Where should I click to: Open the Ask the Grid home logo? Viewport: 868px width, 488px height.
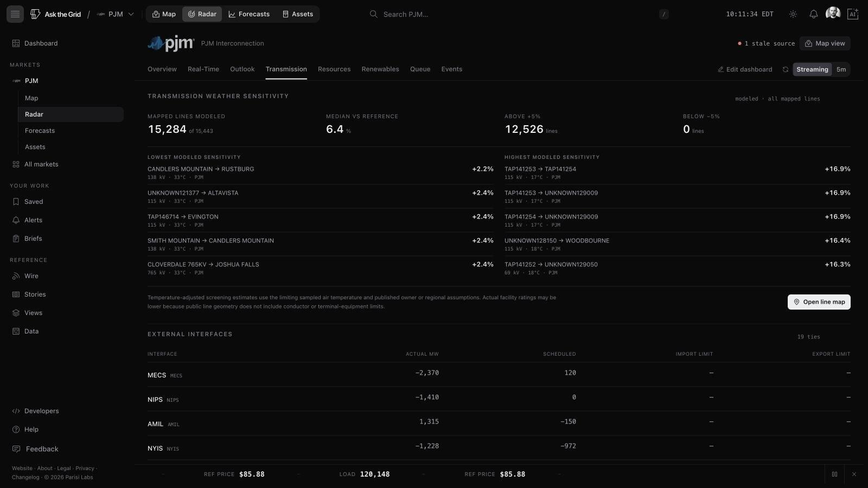click(x=56, y=14)
